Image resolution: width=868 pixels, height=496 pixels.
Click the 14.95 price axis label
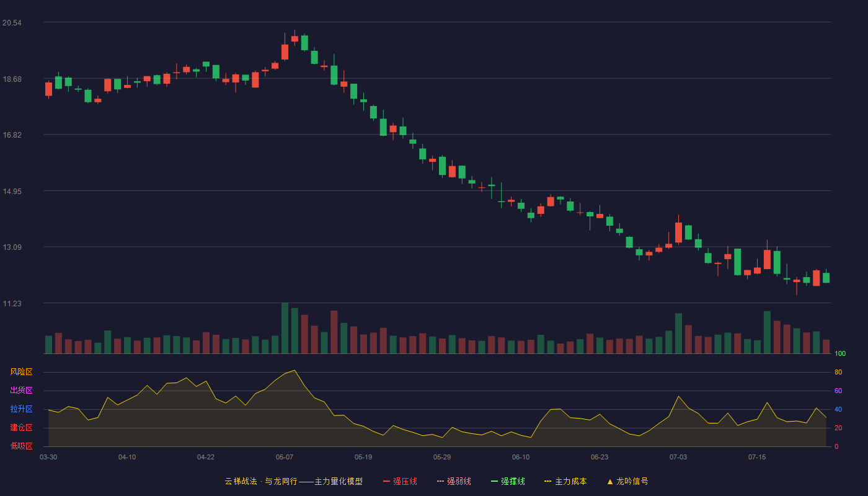12,192
